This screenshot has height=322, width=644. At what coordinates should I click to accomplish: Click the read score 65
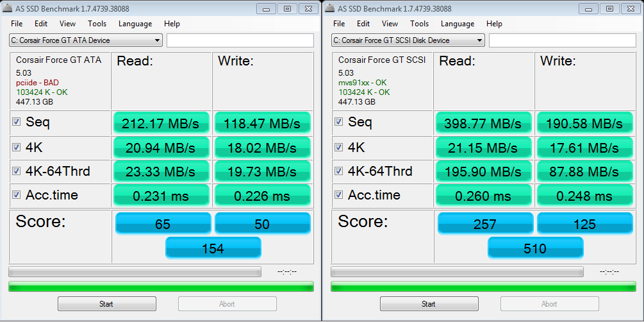tap(163, 223)
